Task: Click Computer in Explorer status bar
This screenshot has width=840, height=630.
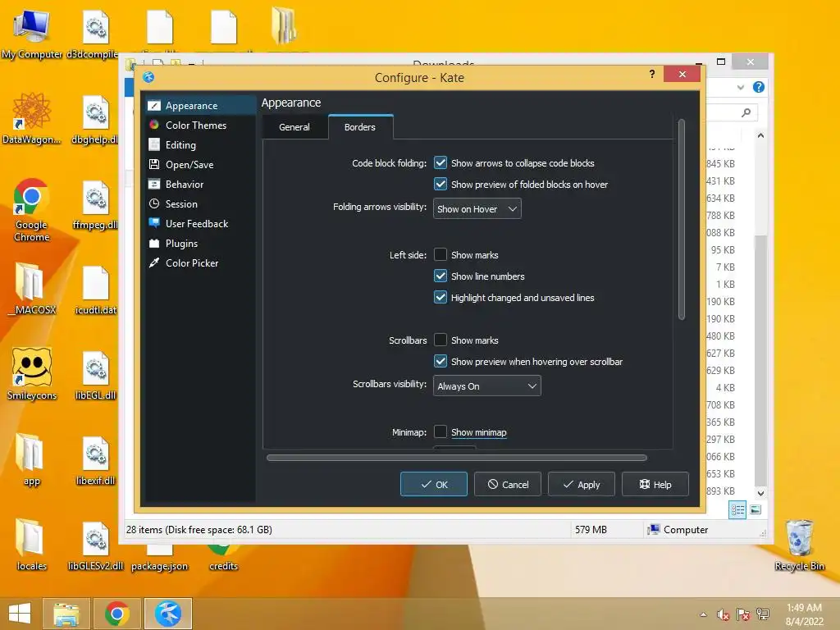Action: pos(678,529)
